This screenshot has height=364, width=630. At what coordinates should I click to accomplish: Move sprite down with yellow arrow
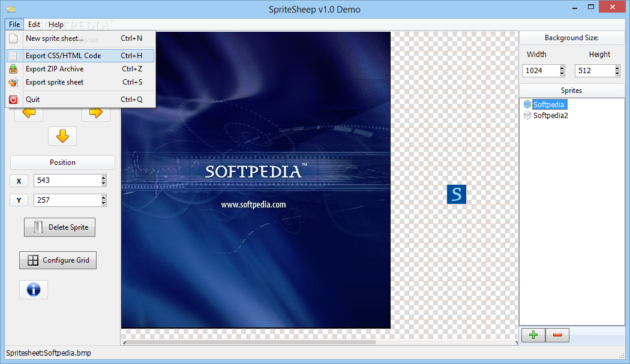62,136
